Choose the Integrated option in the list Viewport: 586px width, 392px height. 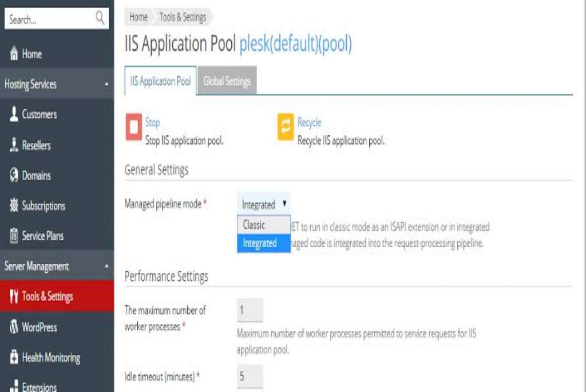(264, 243)
